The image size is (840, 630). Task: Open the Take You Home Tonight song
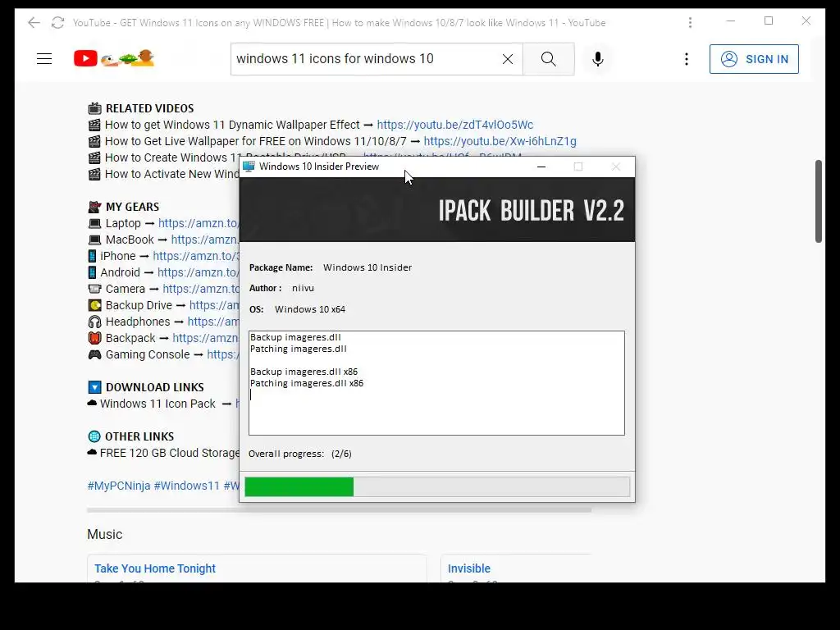tap(155, 568)
